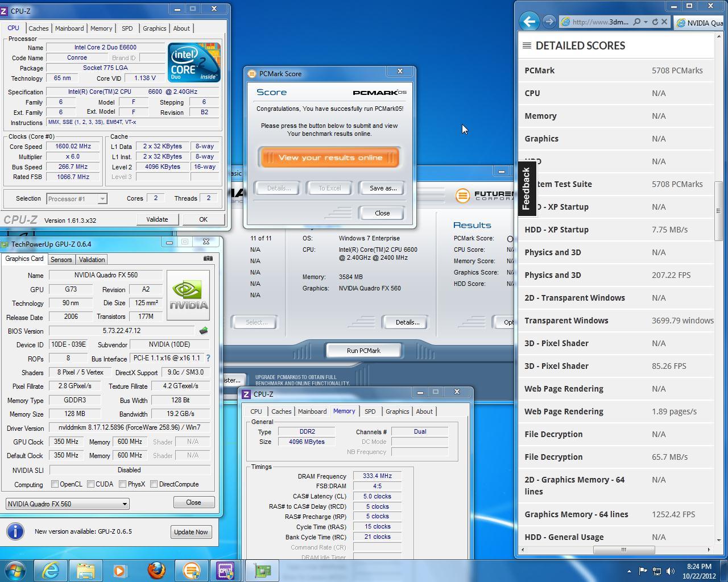Click the taskbar clock showing 8:24 PM
The width and height of the screenshot is (728, 582).
click(699, 571)
